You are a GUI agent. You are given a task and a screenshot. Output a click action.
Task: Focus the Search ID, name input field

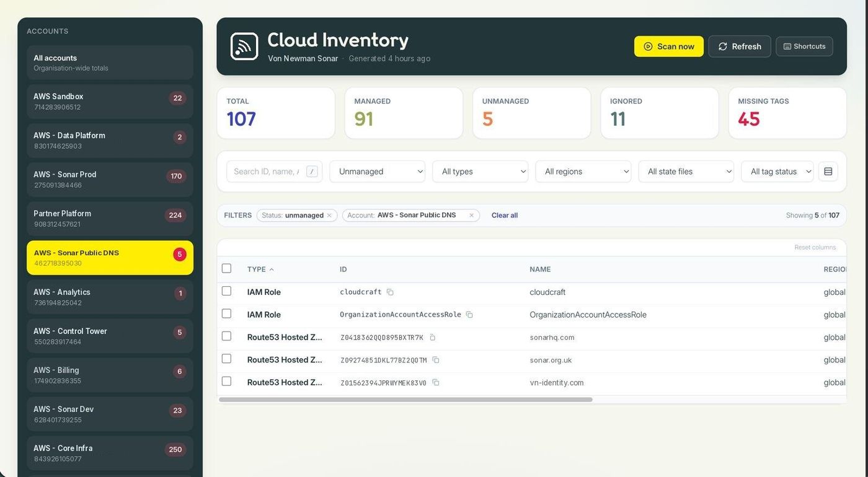(x=274, y=172)
